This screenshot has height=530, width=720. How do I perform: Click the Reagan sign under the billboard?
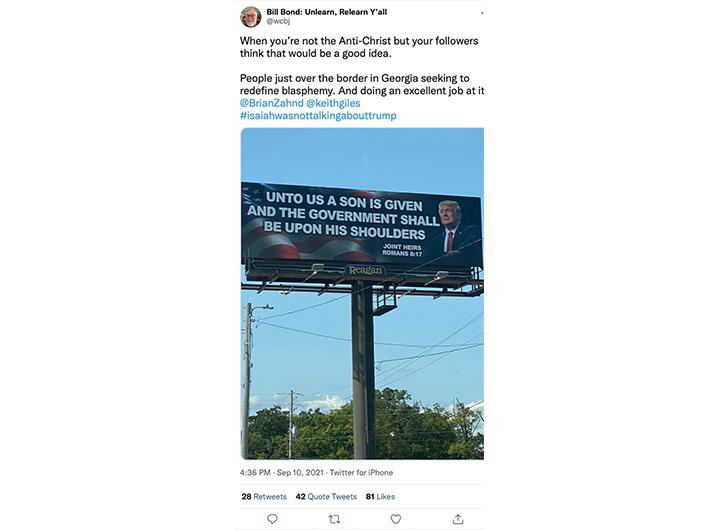tap(366, 270)
